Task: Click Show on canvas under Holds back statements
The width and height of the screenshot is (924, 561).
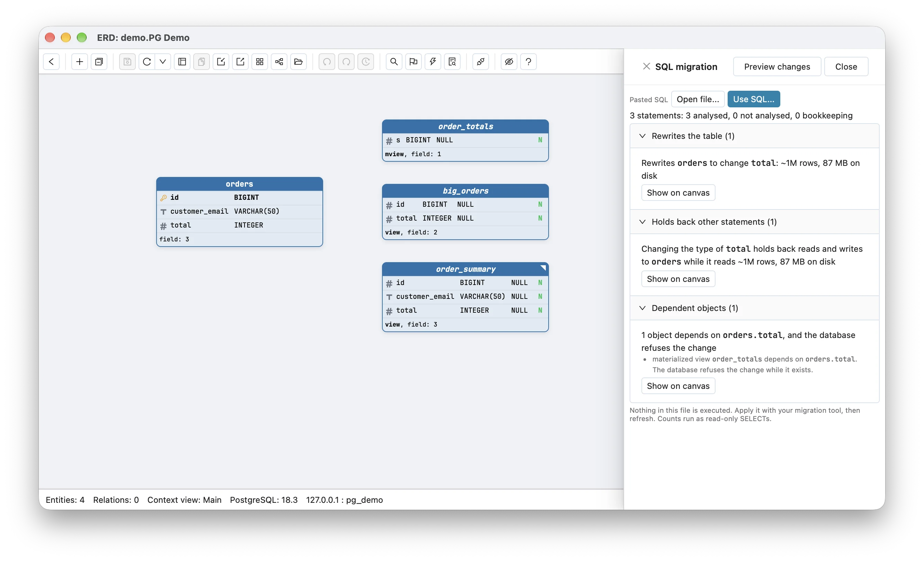Action: (678, 279)
